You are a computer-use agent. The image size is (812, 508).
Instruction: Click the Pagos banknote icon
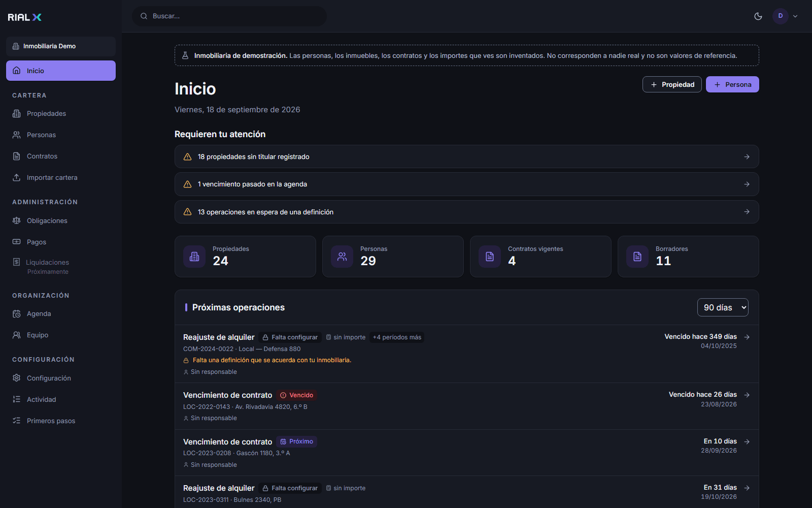point(17,242)
